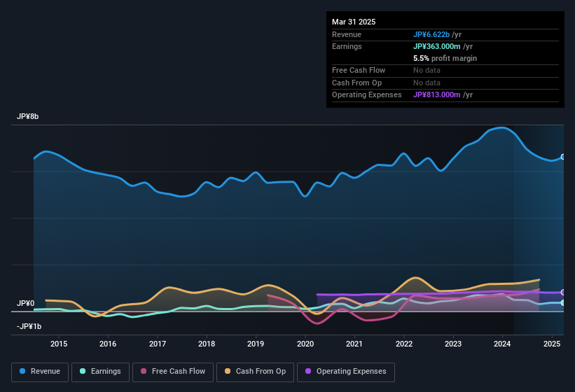Toggle the Revenue legend button
Viewport: 575px width, 392px height.
point(40,372)
